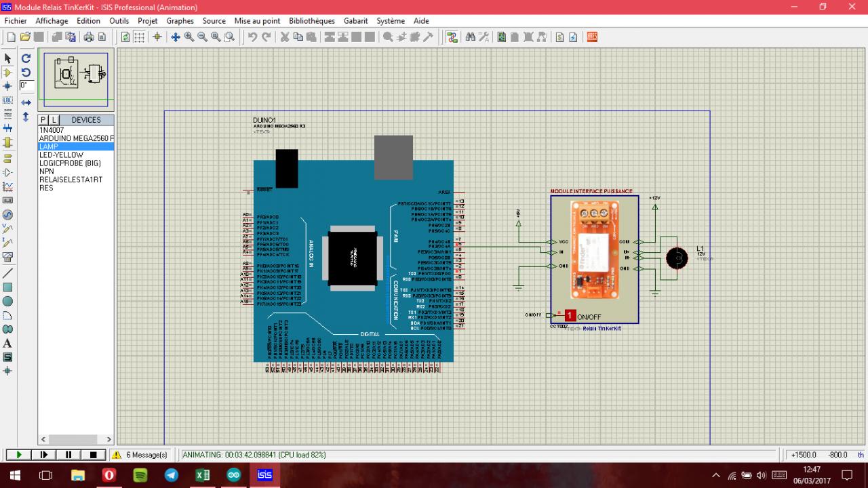
Task: Click the Zoom In magnifier icon
Action: pos(189,37)
